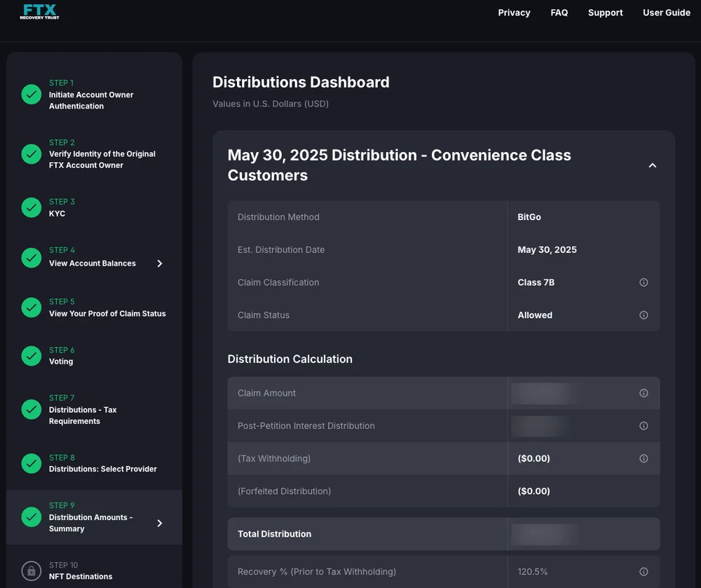This screenshot has height=588, width=701.
Task: Click the Step 7 green checkmark icon
Action: coord(32,409)
